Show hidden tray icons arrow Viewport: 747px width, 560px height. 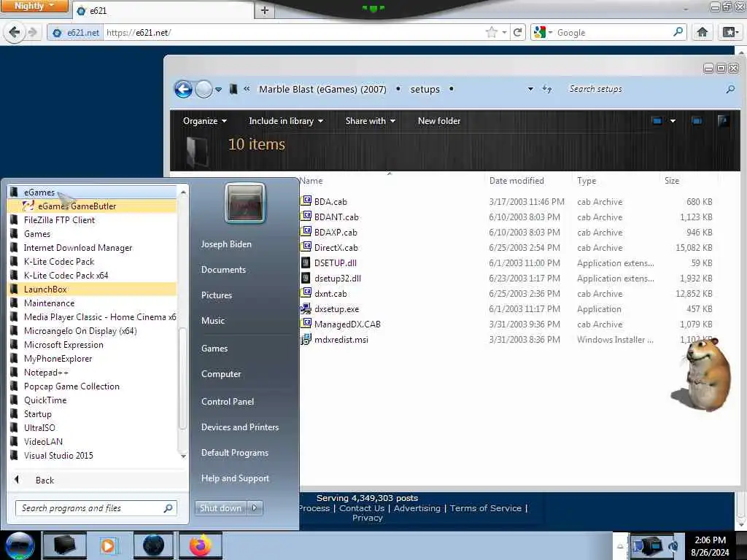point(620,546)
